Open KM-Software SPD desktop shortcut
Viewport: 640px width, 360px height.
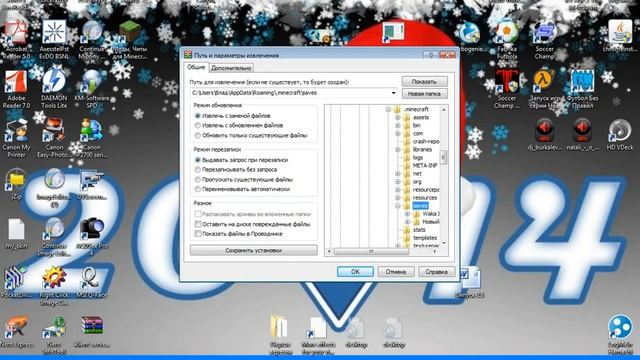92,89
